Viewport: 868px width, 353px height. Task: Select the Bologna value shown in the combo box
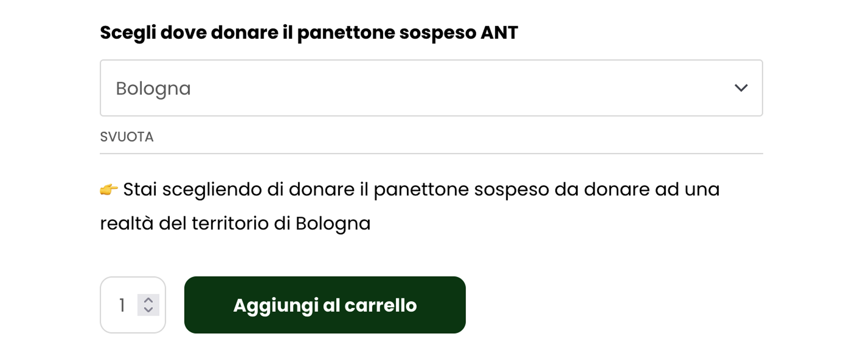pos(153,89)
